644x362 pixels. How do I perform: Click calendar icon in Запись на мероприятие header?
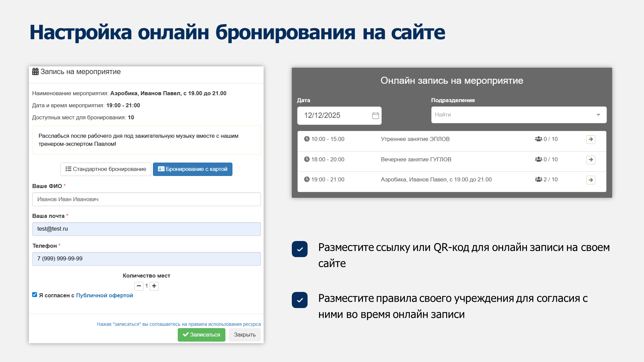pos(35,72)
